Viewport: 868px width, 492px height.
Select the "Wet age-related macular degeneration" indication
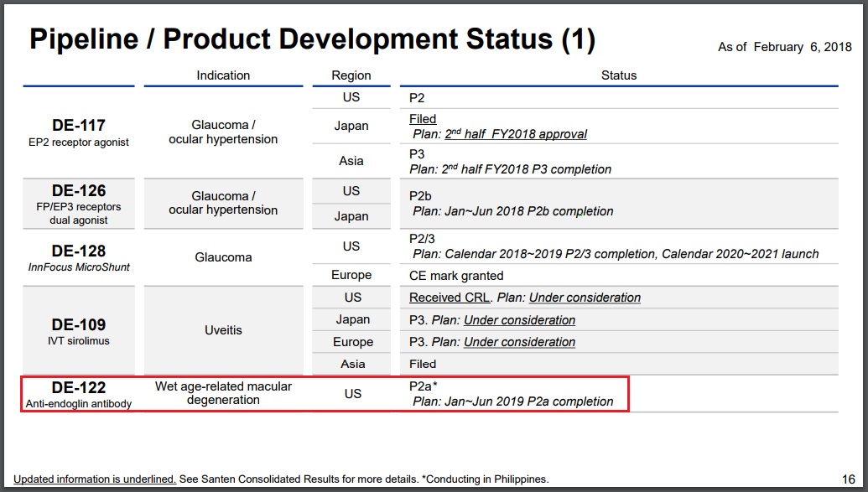[x=223, y=393]
